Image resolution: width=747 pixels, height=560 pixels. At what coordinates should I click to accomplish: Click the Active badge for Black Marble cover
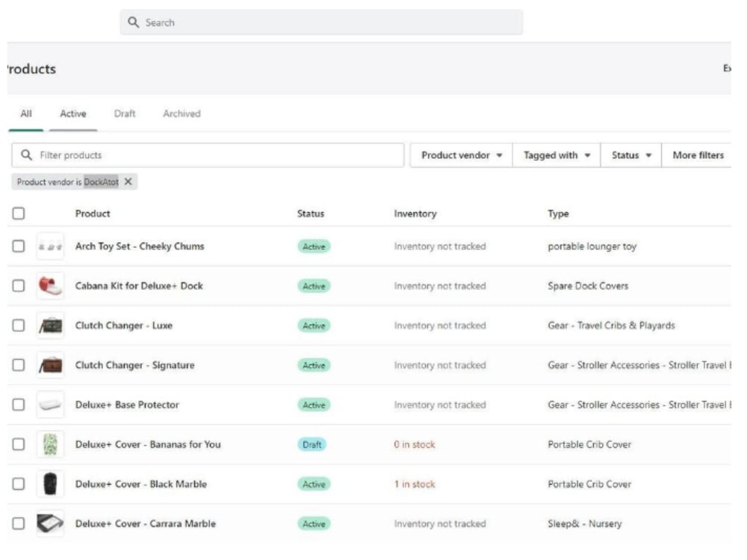pos(314,484)
